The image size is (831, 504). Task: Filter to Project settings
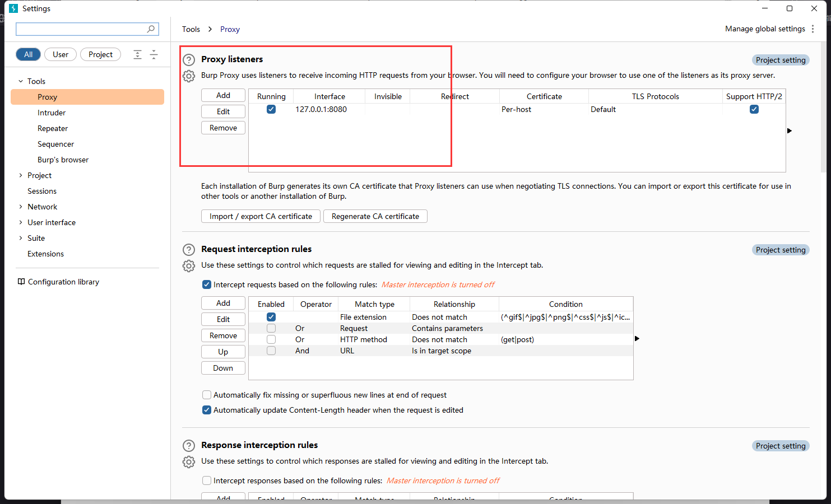[x=100, y=54]
